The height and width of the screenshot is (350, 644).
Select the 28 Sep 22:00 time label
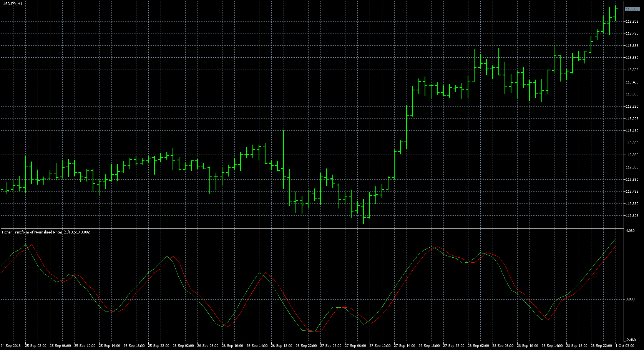(x=601, y=346)
